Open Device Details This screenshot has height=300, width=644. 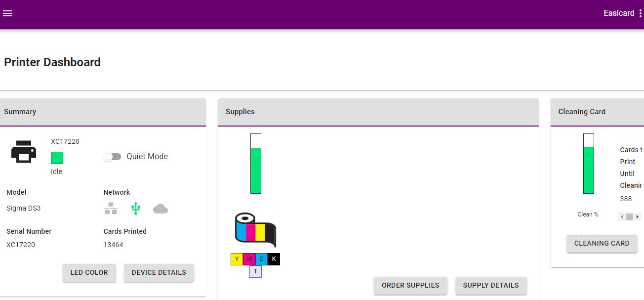[159, 272]
